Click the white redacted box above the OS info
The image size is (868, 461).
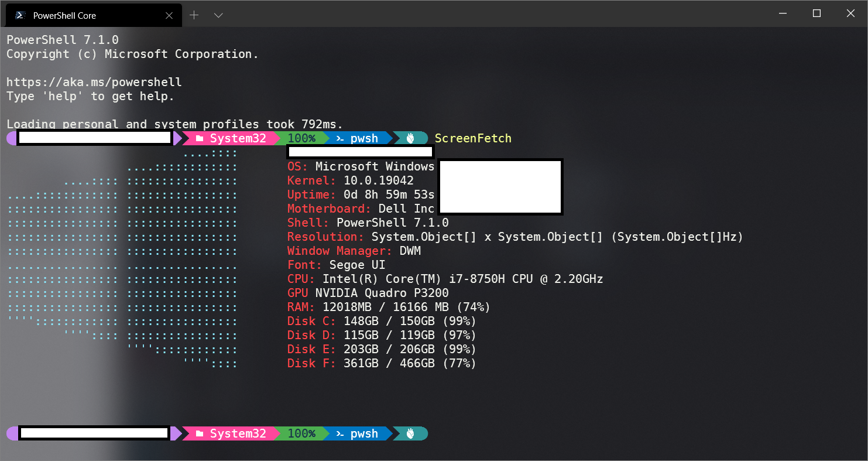coord(359,152)
